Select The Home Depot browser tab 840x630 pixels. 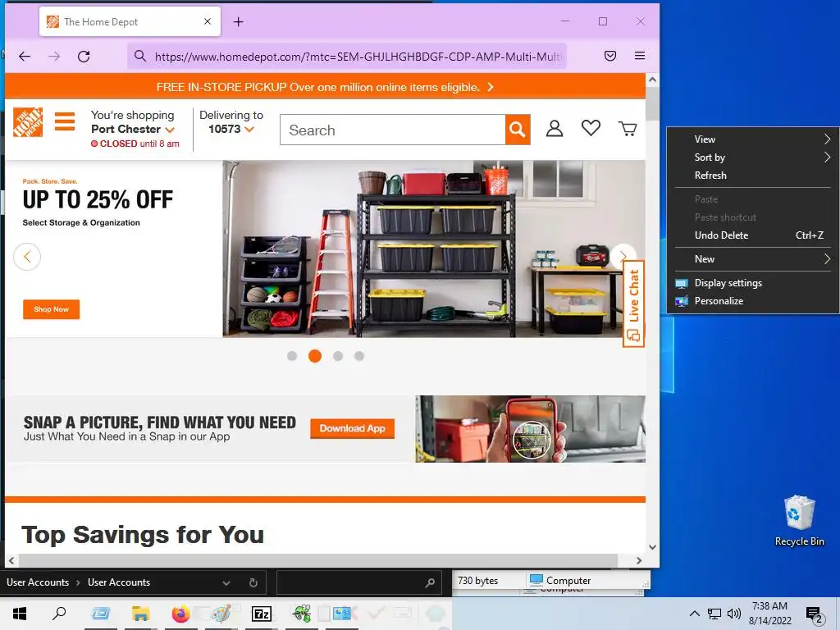[130, 22]
